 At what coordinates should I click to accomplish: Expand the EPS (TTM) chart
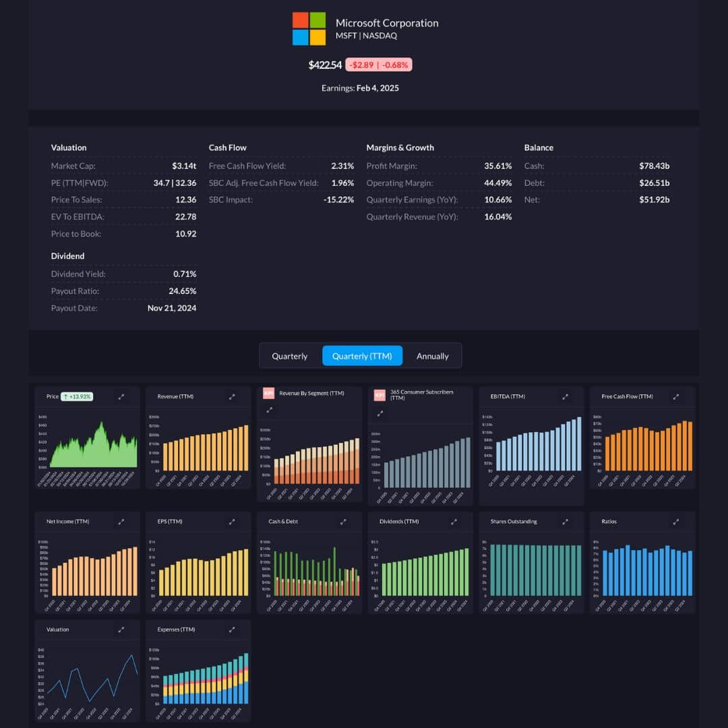pos(232,522)
